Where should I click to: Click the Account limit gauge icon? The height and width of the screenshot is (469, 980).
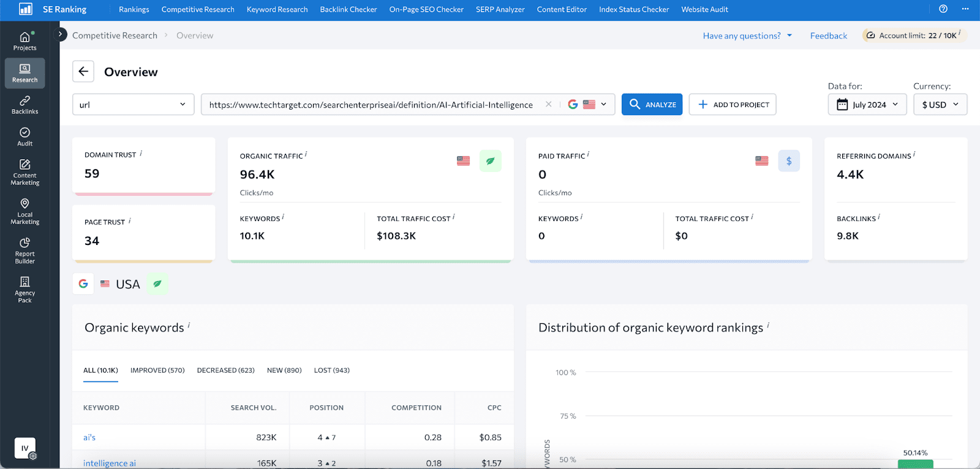pyautogui.click(x=870, y=36)
